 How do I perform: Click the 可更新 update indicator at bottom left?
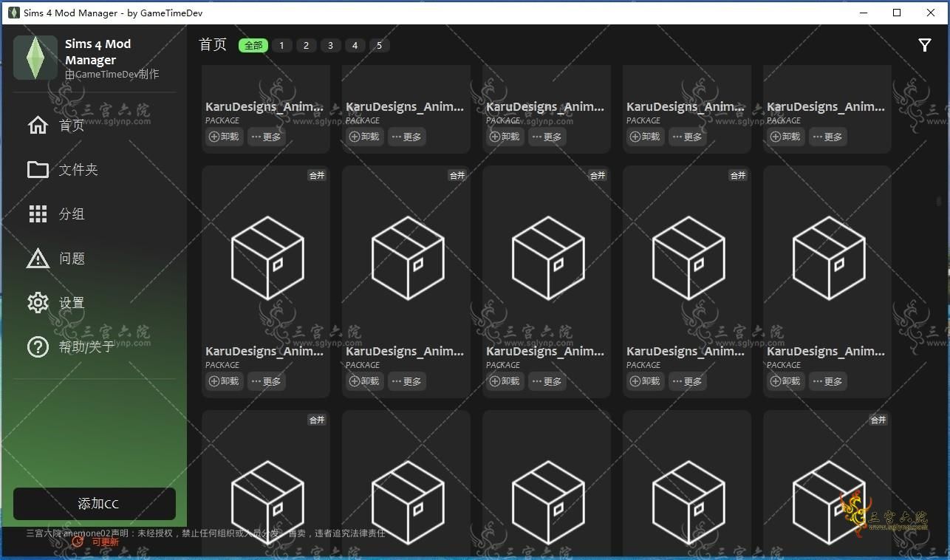point(96,542)
